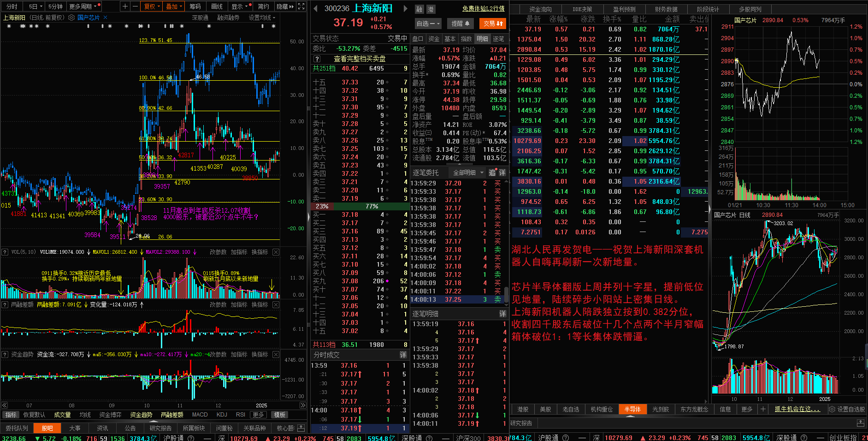Screen dimensions: 868x441
Task: Open 模板 template button
Action: (280, 415)
